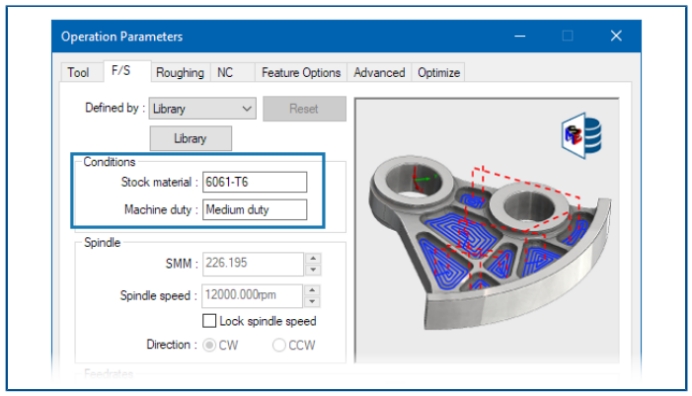The image size is (692, 396).
Task: Click the Stock material field
Action: tap(255, 182)
